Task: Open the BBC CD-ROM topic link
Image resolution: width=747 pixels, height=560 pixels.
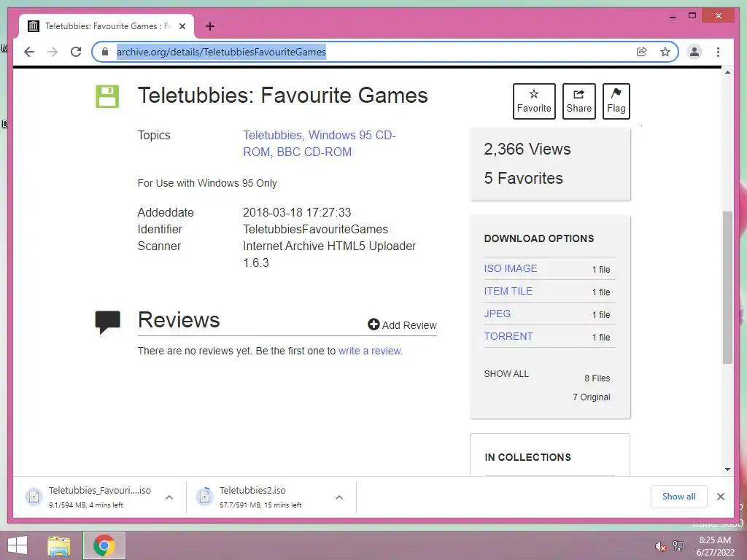Action: click(x=314, y=152)
